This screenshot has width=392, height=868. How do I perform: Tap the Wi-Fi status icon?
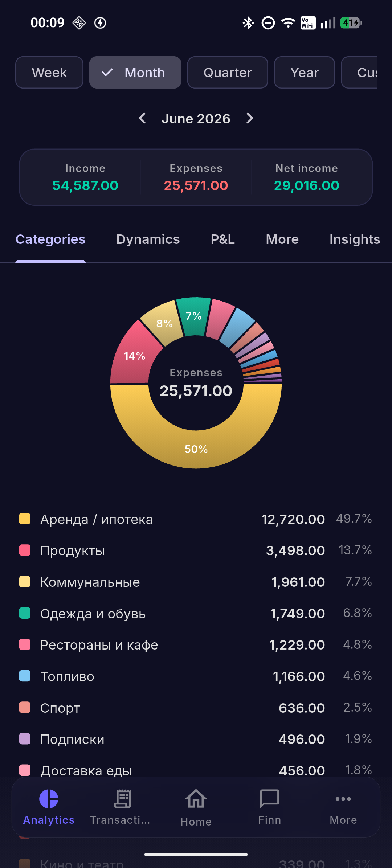click(x=288, y=23)
